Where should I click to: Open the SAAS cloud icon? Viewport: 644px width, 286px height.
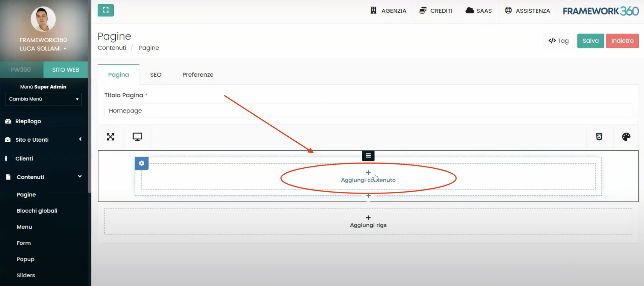point(470,10)
